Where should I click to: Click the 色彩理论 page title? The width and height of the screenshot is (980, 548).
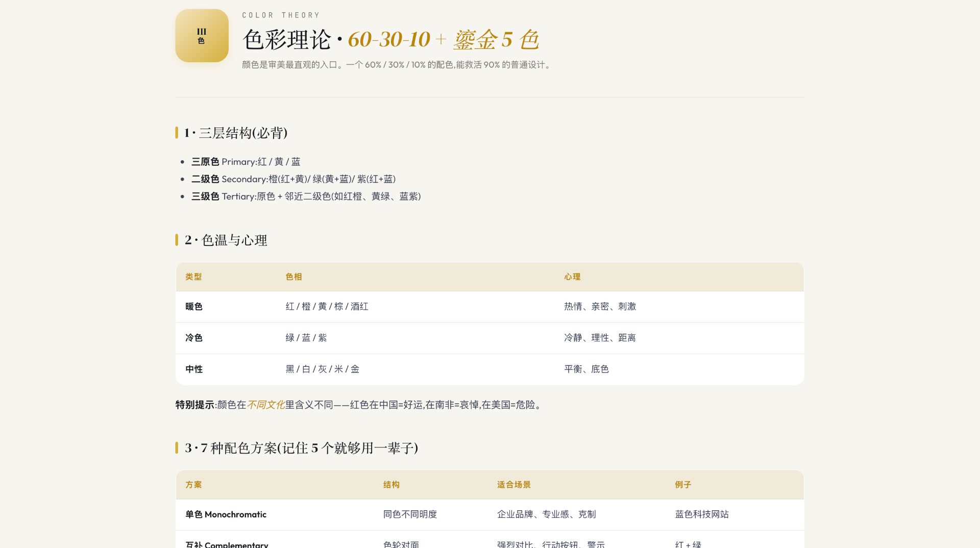390,39
